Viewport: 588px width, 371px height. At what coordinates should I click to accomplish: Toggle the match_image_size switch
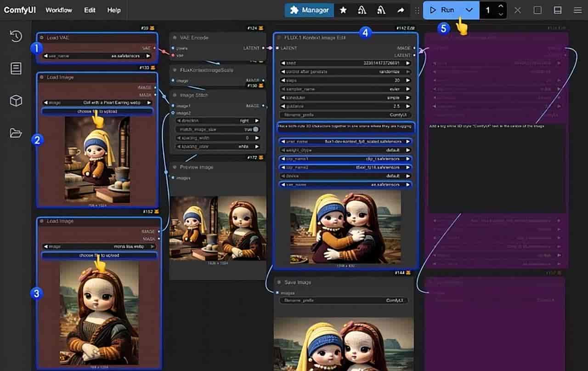255,130
